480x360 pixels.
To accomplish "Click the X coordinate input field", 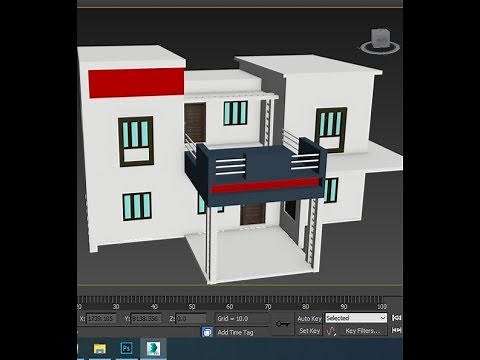I will [x=101, y=319].
